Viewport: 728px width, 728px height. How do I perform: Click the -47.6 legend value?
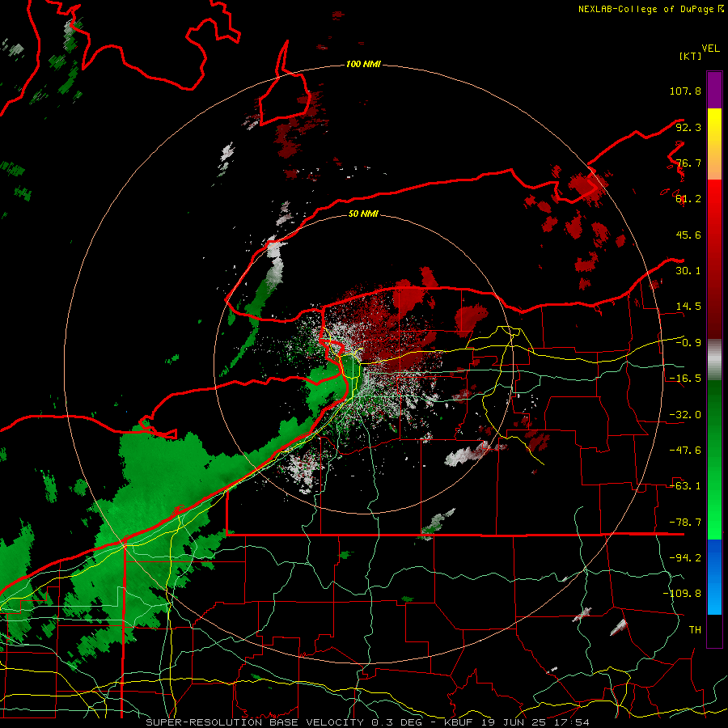tap(685, 451)
